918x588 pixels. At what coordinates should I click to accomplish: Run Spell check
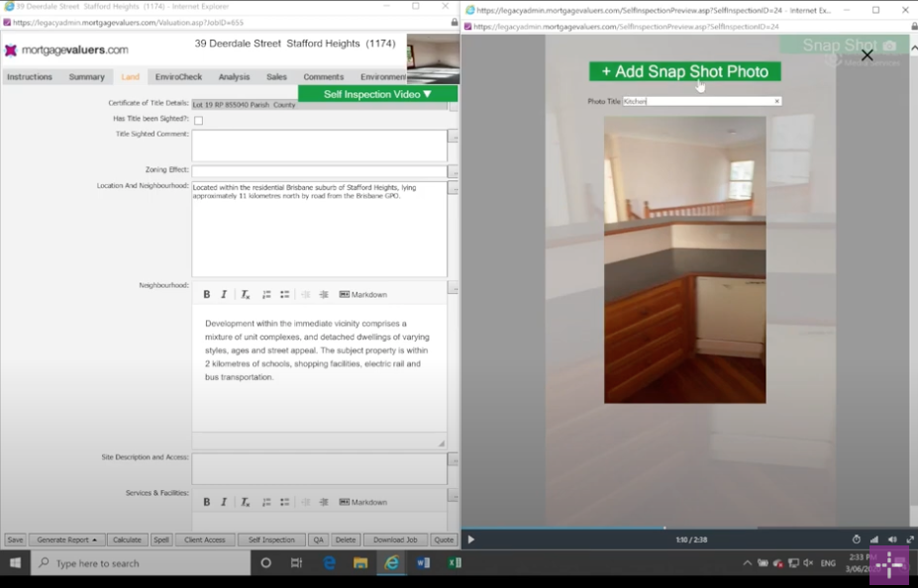(161, 539)
